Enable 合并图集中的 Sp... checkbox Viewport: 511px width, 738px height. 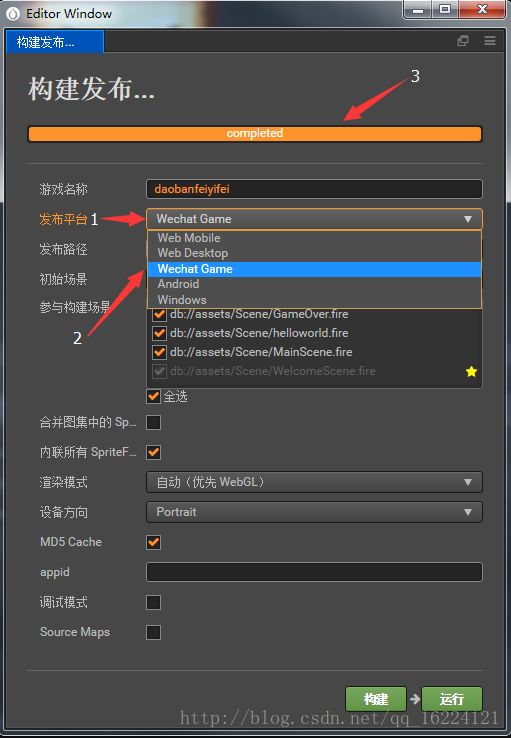153,422
